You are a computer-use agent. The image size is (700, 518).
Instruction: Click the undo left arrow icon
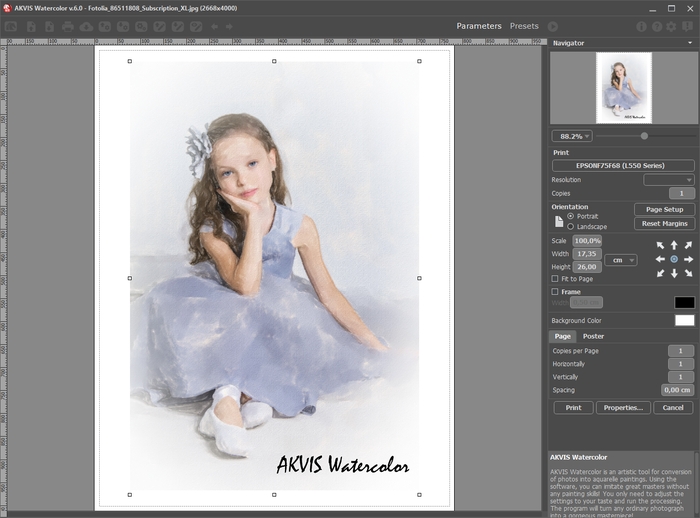tap(214, 27)
